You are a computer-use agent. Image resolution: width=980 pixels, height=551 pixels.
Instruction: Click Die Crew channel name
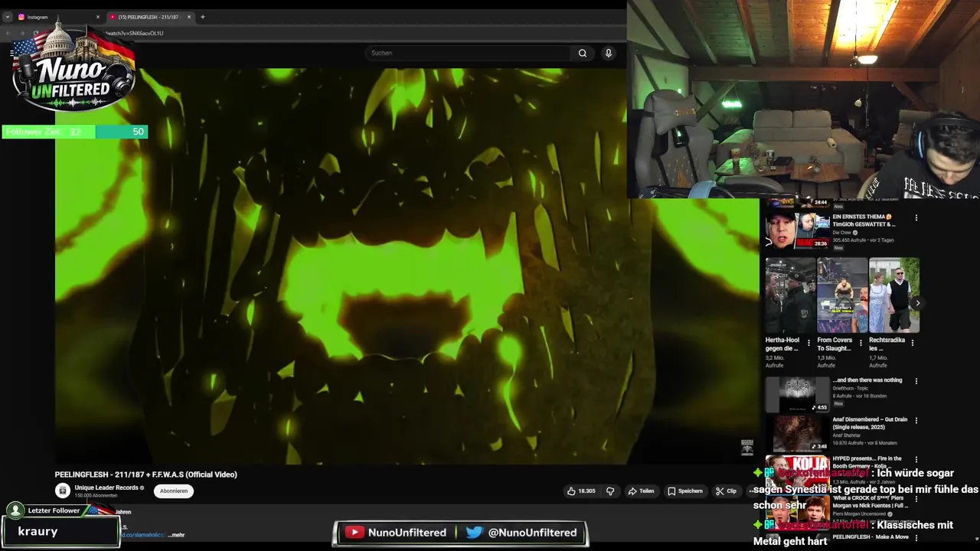(842, 233)
